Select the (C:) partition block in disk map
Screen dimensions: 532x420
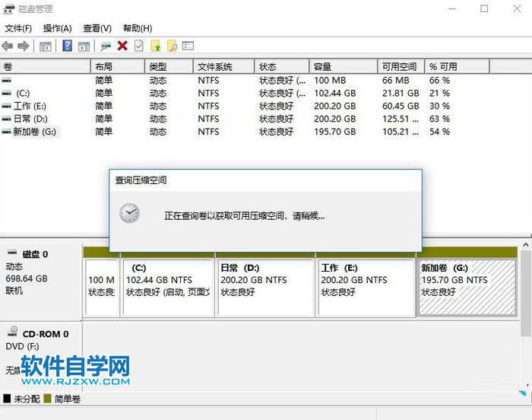tap(168, 288)
